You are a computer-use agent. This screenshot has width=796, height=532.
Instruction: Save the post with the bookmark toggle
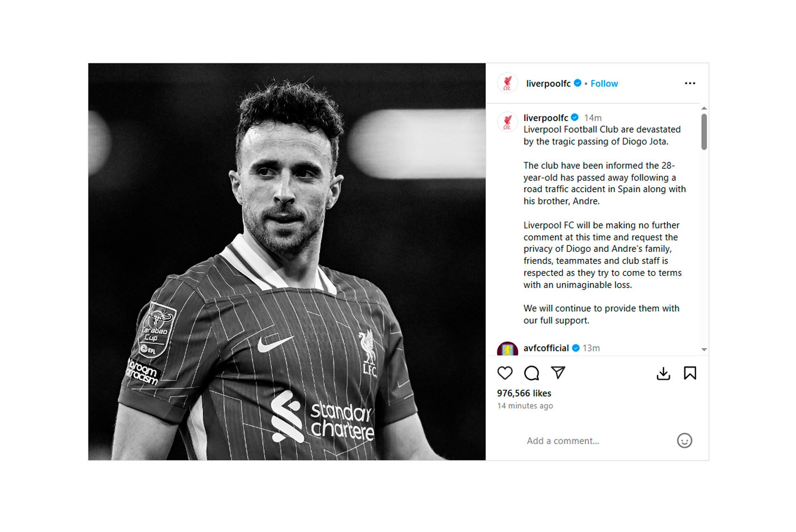pos(690,373)
